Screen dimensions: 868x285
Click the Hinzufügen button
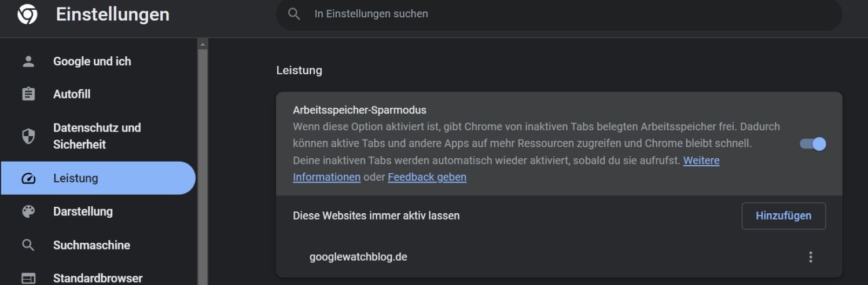pyautogui.click(x=783, y=216)
